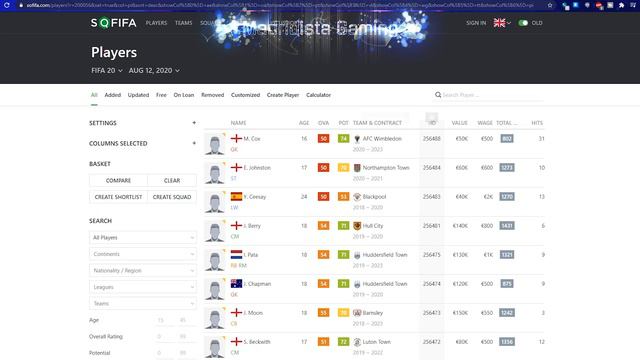The width and height of the screenshot is (640, 360).
Task: Click the search magnifier icon
Action: click(438, 95)
